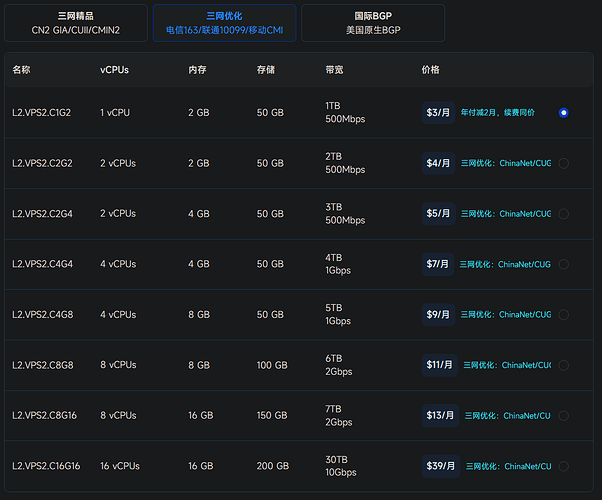This screenshot has height=500, width=602.
Task: Click the $7/月 price badge
Action: pyautogui.click(x=438, y=264)
